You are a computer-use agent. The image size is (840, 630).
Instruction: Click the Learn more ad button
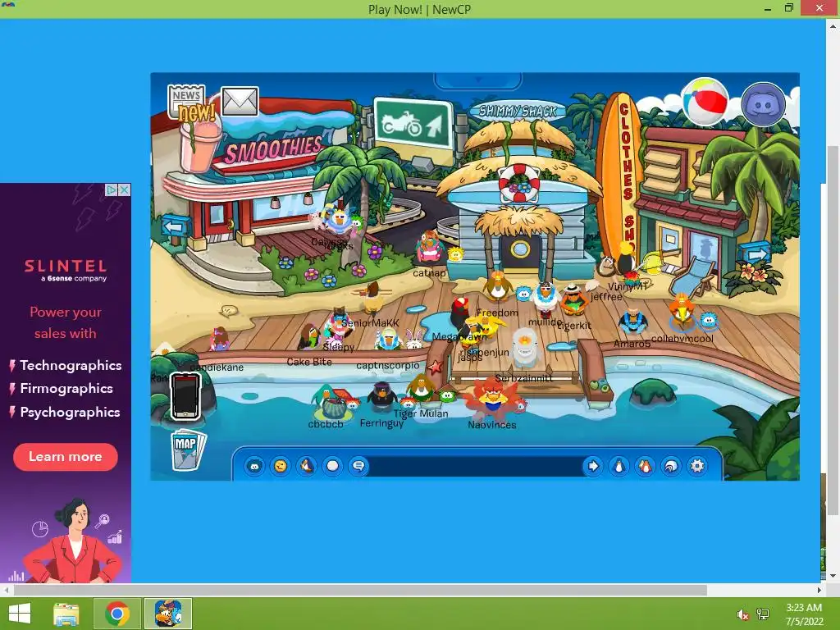[x=66, y=456]
